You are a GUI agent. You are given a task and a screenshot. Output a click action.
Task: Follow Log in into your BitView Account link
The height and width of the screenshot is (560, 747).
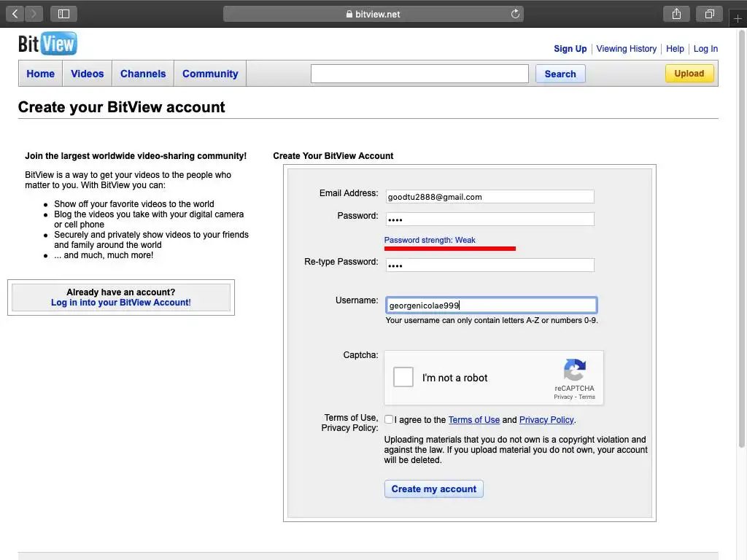121,303
